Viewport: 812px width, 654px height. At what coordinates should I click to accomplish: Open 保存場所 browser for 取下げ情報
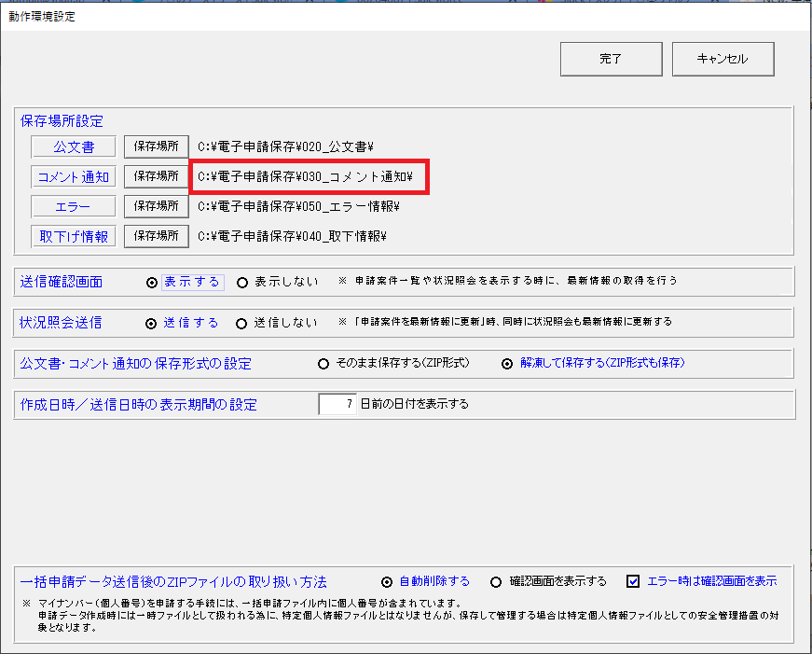[x=156, y=236]
